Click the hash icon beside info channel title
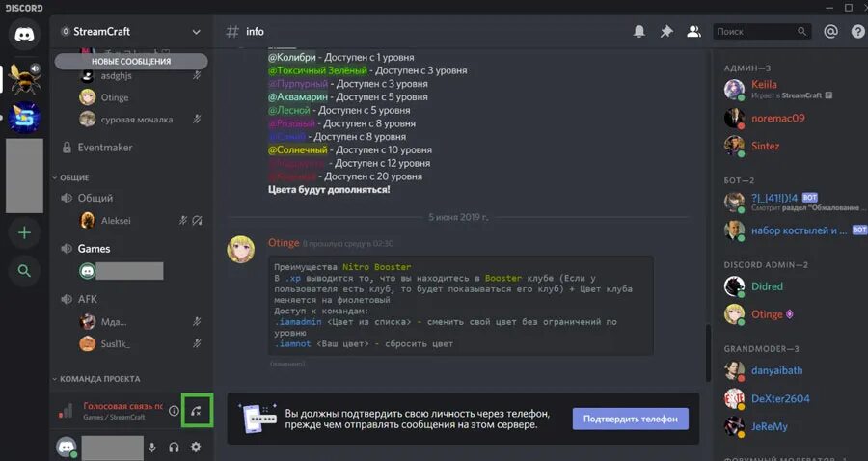868x461 pixels. 232,32
